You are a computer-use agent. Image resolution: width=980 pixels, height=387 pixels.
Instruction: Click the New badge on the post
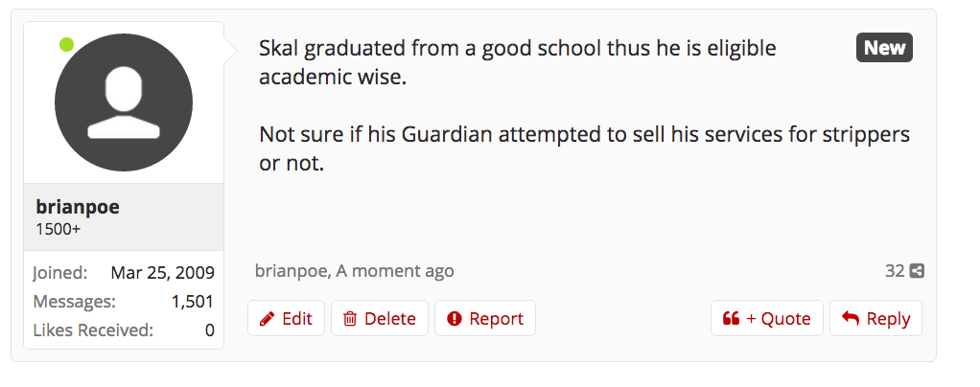[884, 48]
